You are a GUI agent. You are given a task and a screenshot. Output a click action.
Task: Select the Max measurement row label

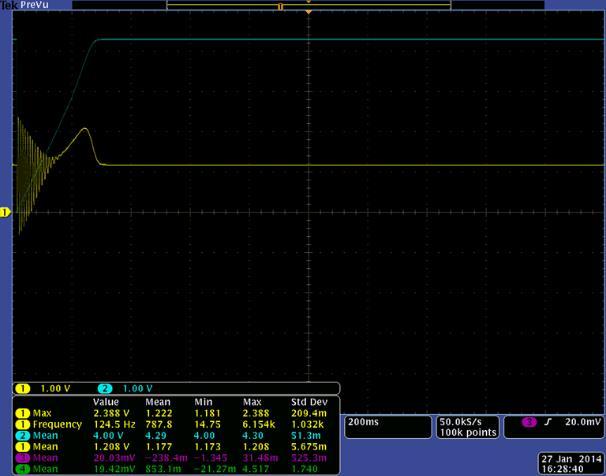point(42,413)
